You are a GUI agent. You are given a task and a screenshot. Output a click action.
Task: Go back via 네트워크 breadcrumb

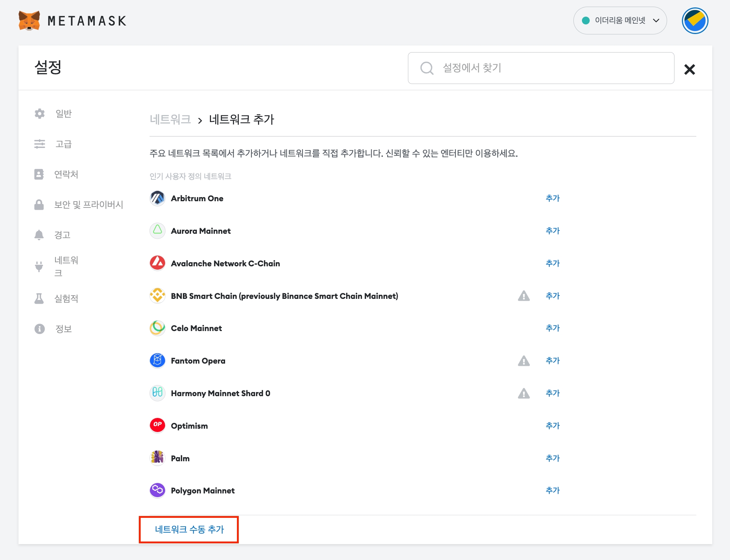pyautogui.click(x=170, y=119)
